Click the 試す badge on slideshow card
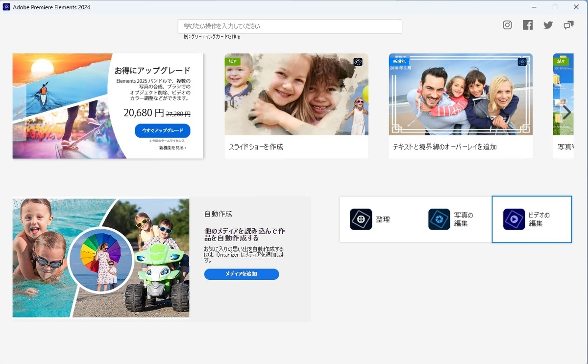The image size is (588, 364). [x=232, y=61]
